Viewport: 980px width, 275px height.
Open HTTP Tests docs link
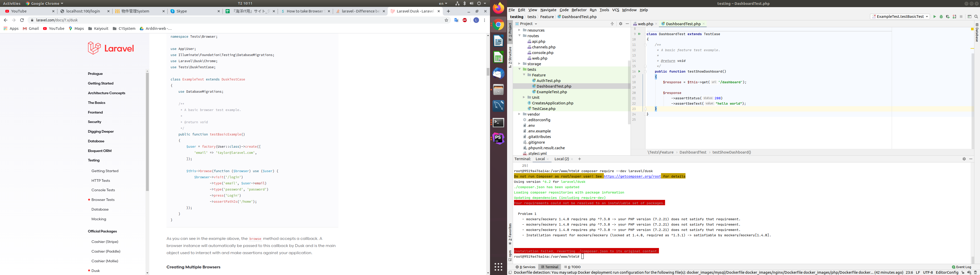coord(101,181)
